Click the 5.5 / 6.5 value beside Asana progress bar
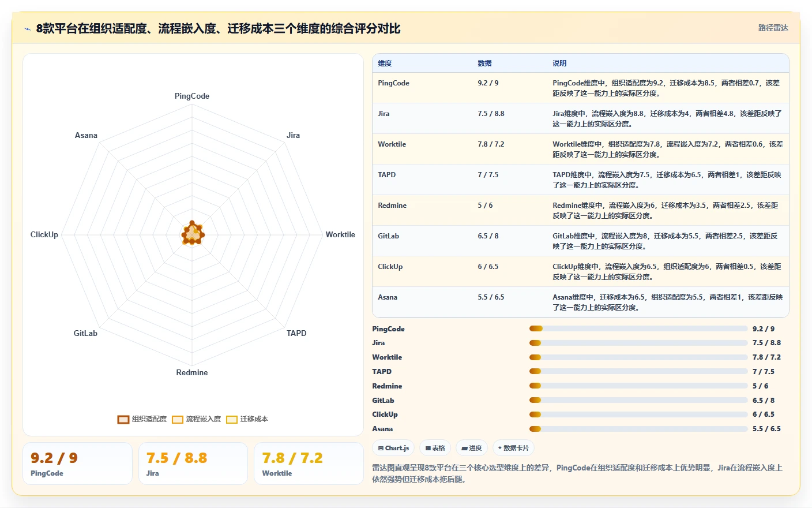 pos(766,429)
